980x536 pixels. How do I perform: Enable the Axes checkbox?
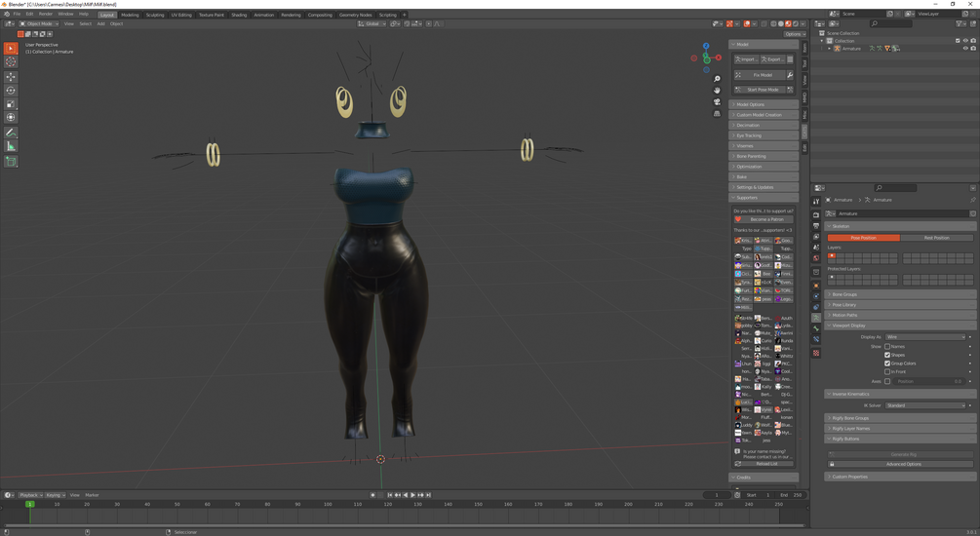point(886,381)
